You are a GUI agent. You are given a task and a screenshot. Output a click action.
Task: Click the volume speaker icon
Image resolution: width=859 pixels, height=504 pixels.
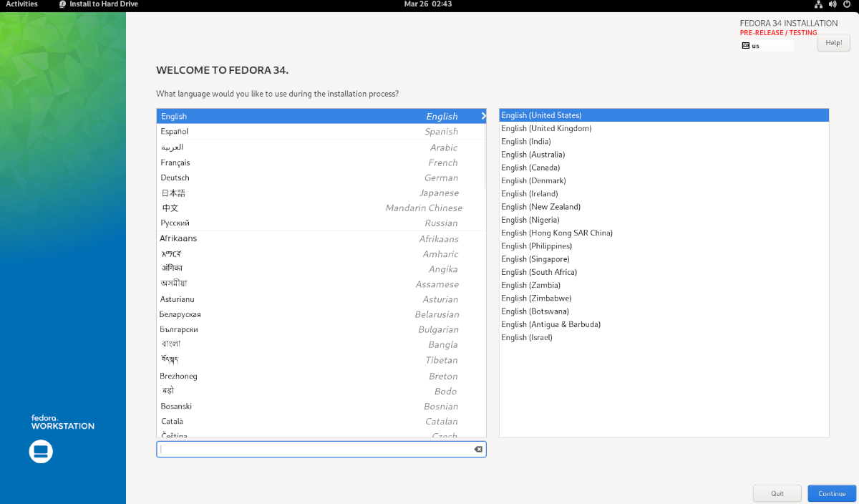(832, 4)
